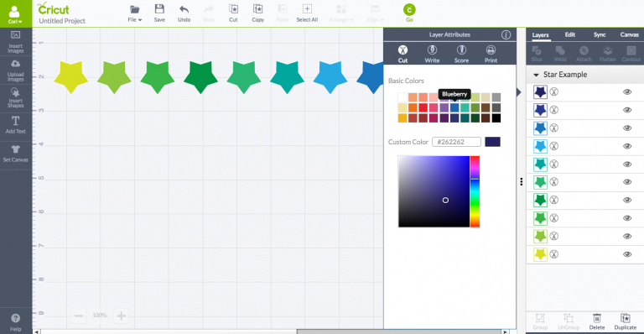Click the rainbow hue slider
This screenshot has width=644, height=334.
pyautogui.click(x=475, y=191)
